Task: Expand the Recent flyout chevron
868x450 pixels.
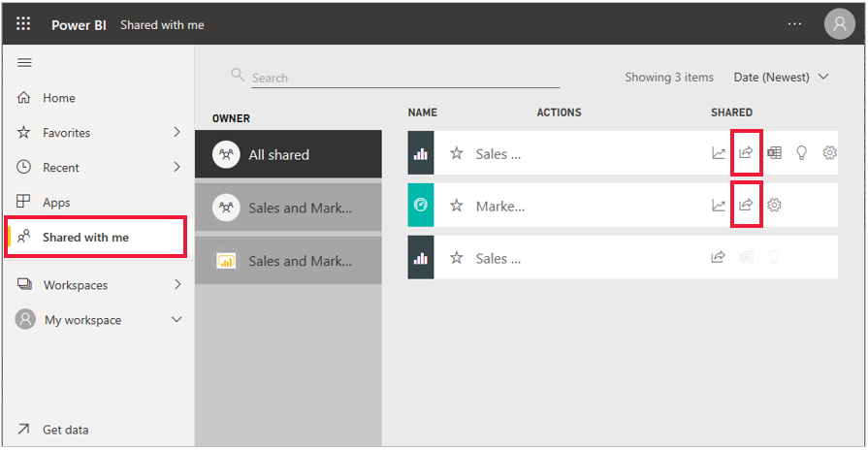Action: pyautogui.click(x=177, y=167)
